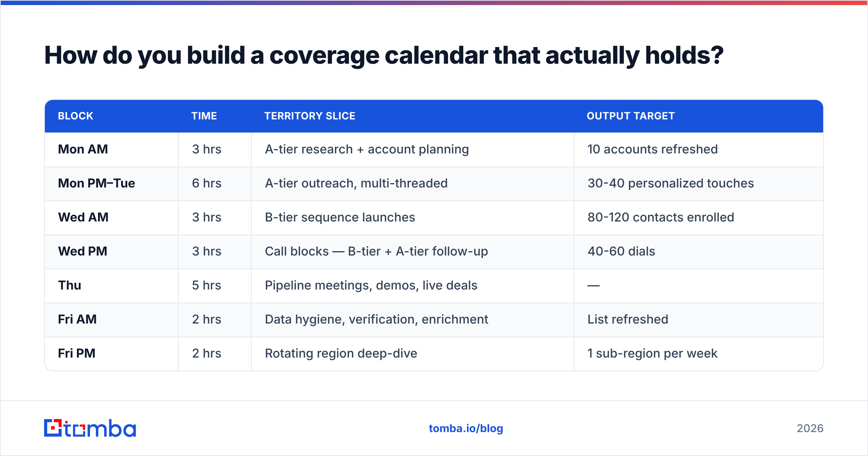Select the headline about coverage calendar
The height and width of the screenshot is (456, 868).
coord(384,55)
